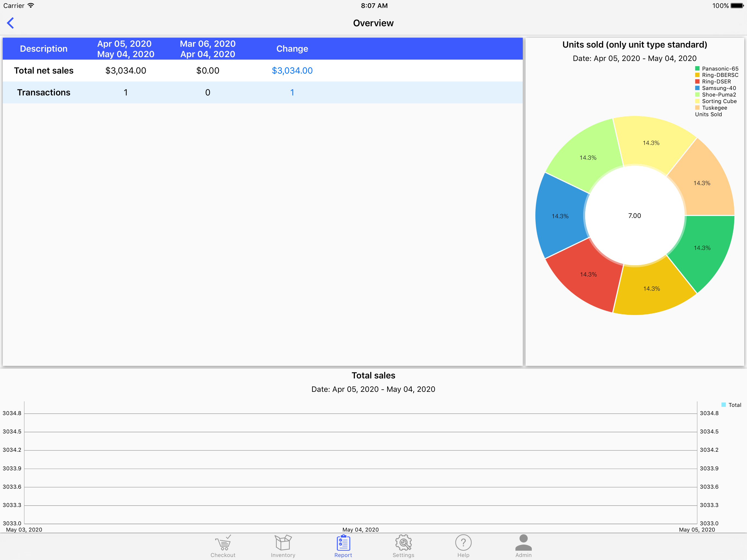Click the Tuskegee peach legend swatch
The width and height of the screenshot is (747, 560).
tap(697, 108)
